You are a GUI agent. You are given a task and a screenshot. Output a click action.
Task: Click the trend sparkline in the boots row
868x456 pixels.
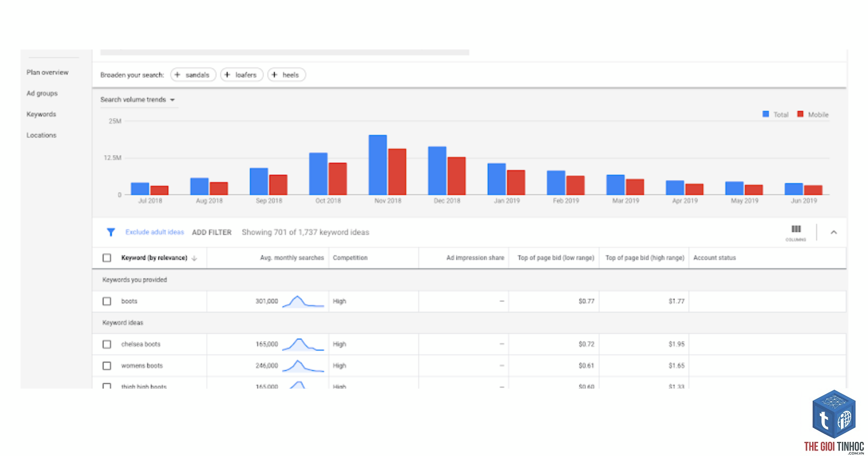[x=303, y=301]
